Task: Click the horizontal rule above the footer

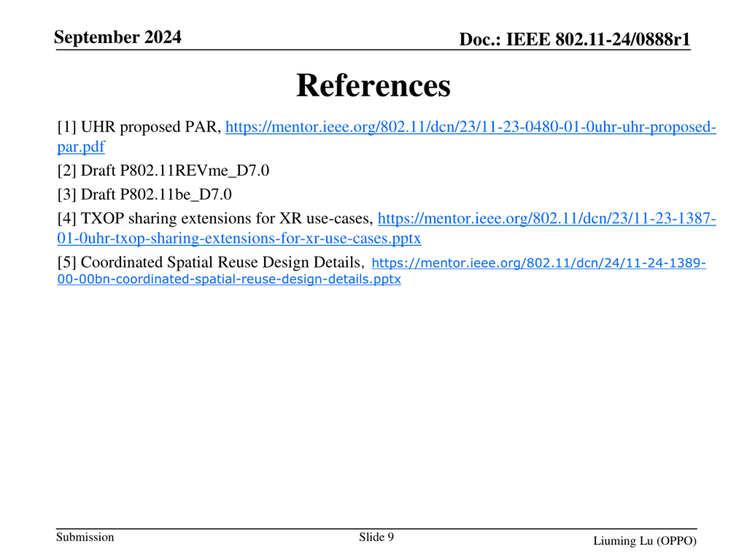Action: 376,528
